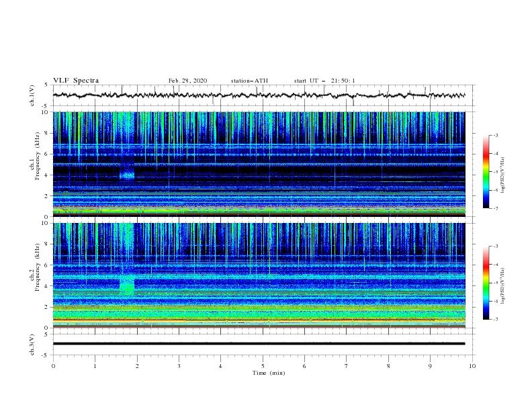Screen dimensions: 532x411
Task: Click time axis tick label "0"
Action: tap(53, 366)
